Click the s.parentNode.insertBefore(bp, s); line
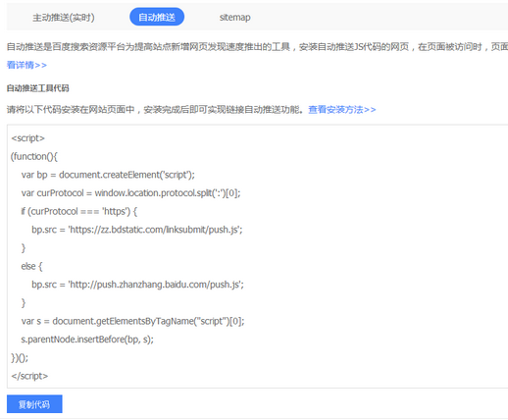This screenshot has width=508, height=420. pos(87,340)
